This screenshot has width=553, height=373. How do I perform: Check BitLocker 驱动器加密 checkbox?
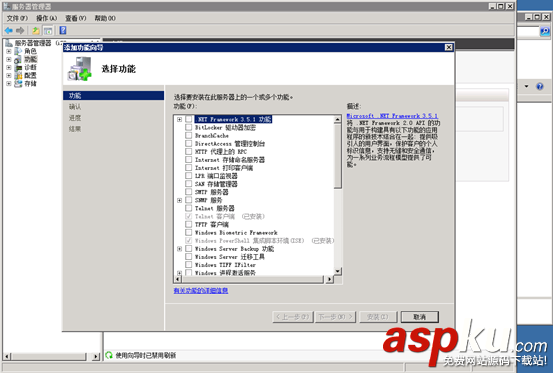(x=189, y=127)
